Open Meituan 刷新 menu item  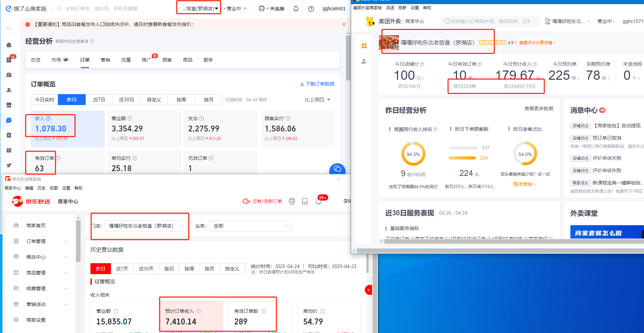pyautogui.click(x=402, y=8)
